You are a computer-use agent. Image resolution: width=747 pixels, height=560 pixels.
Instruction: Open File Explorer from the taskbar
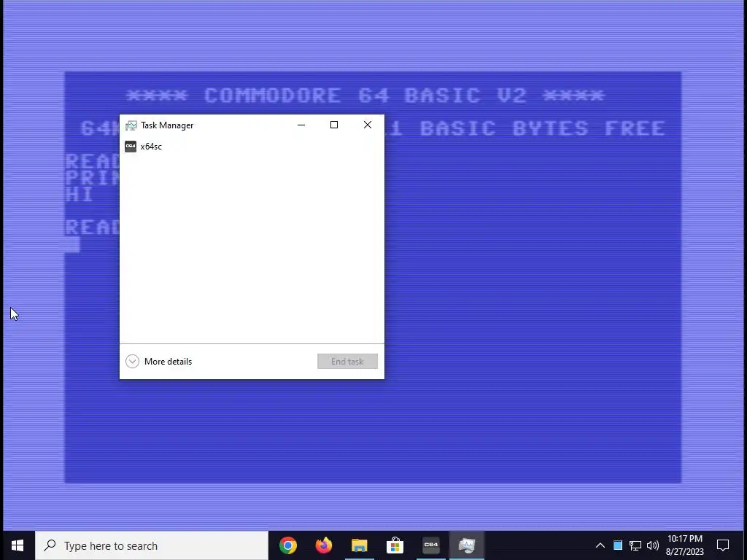(x=359, y=545)
